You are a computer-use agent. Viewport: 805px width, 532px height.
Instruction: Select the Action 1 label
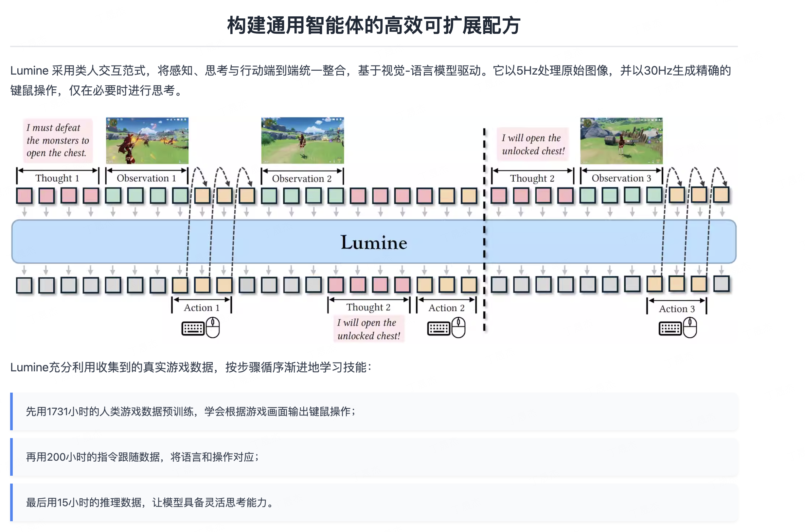coord(202,308)
